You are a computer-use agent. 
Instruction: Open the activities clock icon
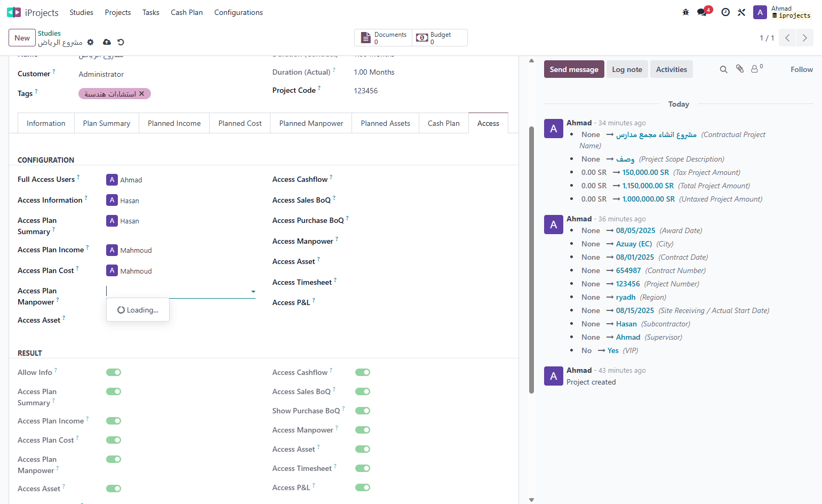coord(725,12)
